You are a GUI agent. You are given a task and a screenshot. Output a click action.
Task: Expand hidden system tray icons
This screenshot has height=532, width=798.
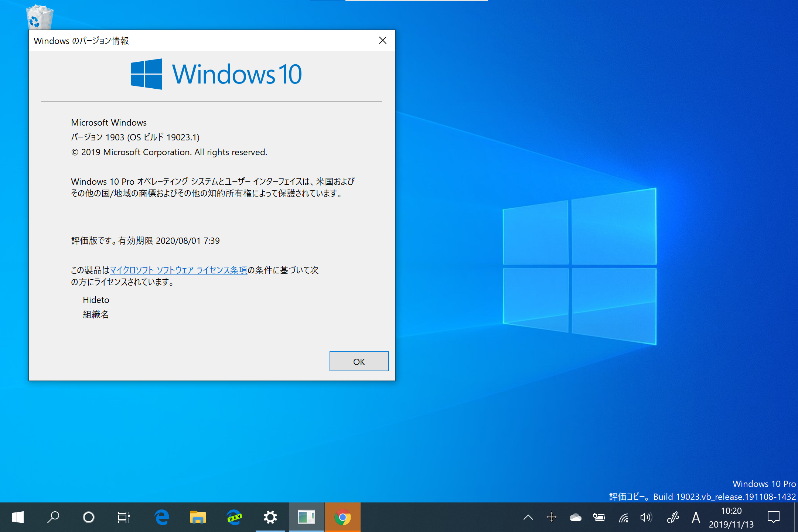click(x=528, y=517)
